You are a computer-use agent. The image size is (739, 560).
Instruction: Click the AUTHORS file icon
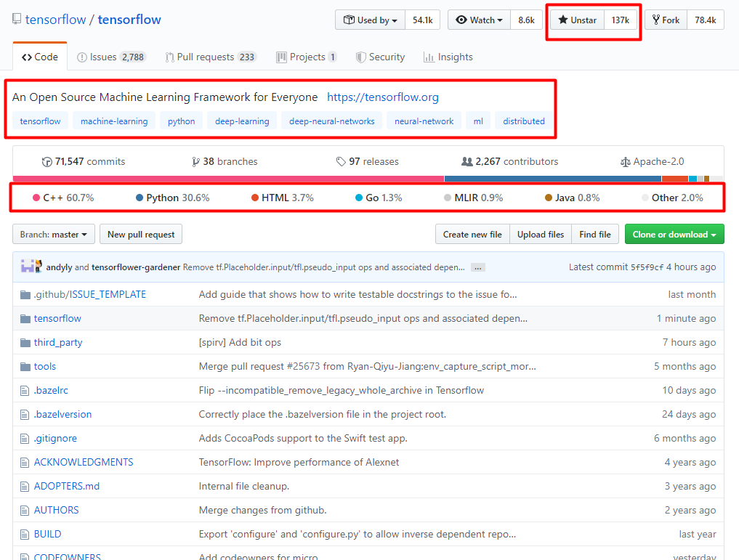click(x=25, y=511)
